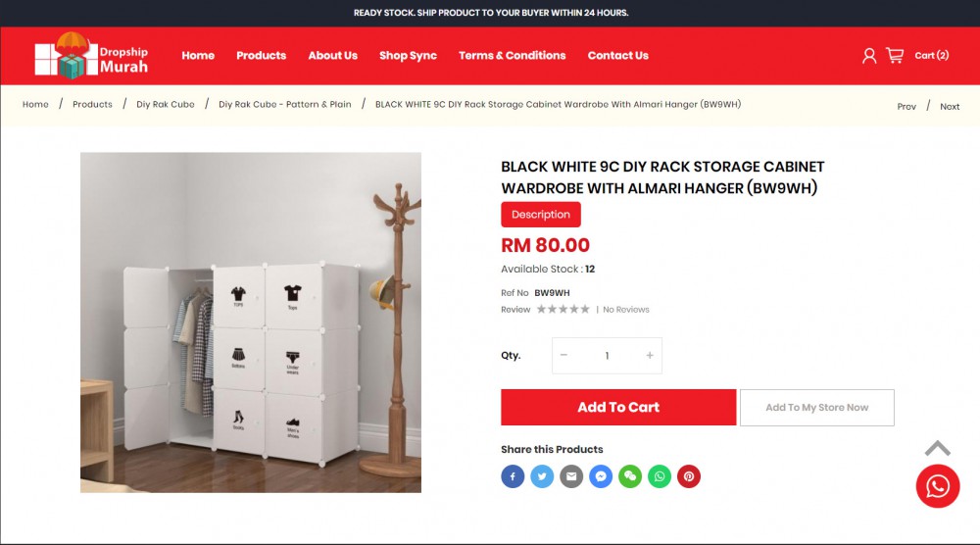This screenshot has height=545, width=980.
Task: Share product through Messenger
Action: point(601,476)
